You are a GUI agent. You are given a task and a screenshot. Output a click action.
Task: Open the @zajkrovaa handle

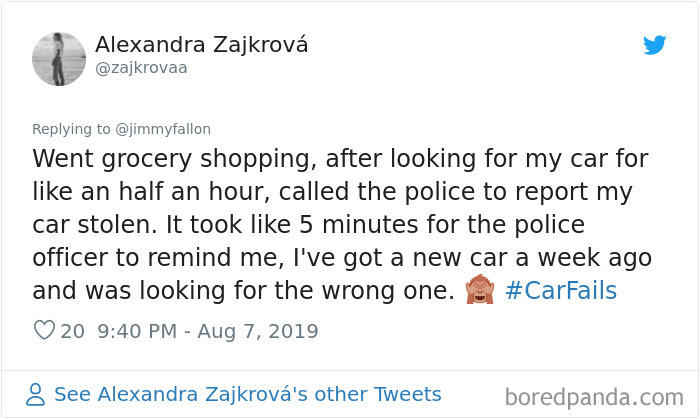pos(140,68)
